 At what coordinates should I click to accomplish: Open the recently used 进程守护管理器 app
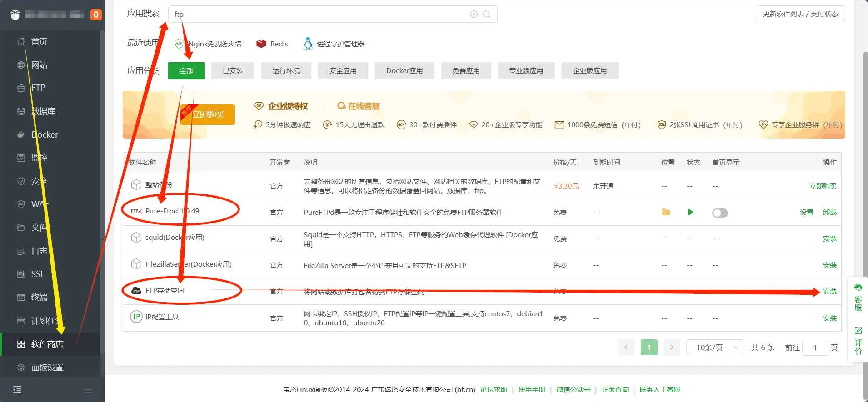(x=334, y=44)
